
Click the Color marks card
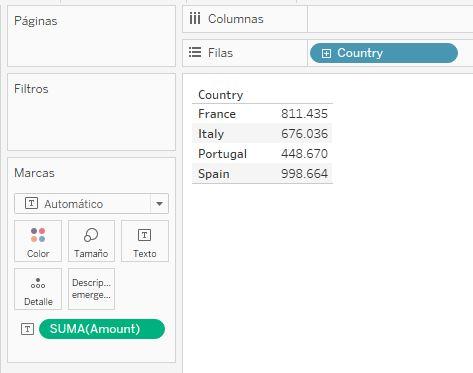coord(38,241)
